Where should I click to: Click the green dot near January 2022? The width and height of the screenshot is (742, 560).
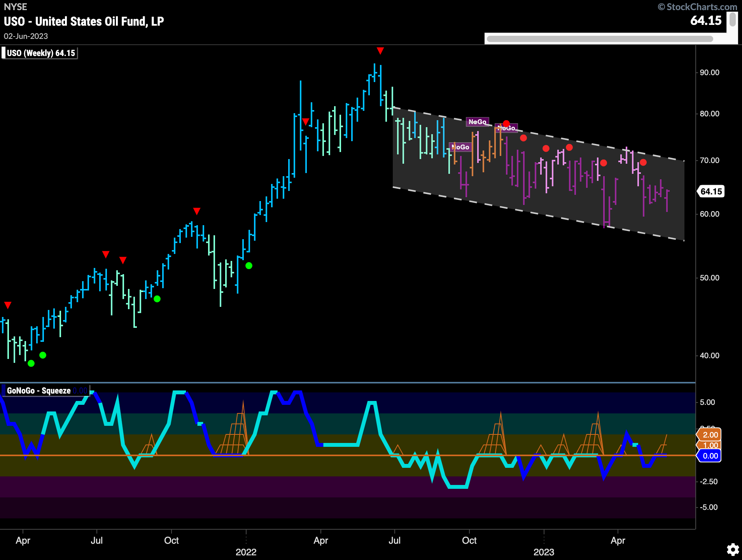point(249,266)
